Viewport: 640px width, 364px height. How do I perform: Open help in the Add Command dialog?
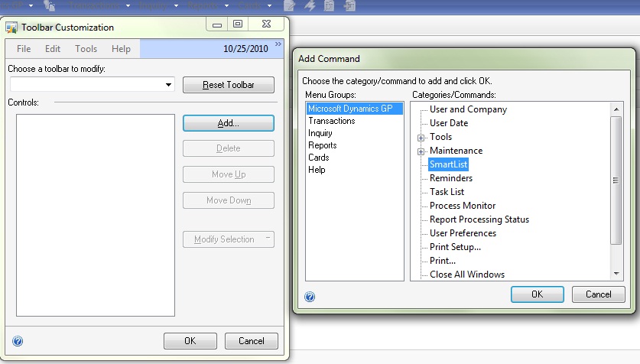(x=310, y=297)
